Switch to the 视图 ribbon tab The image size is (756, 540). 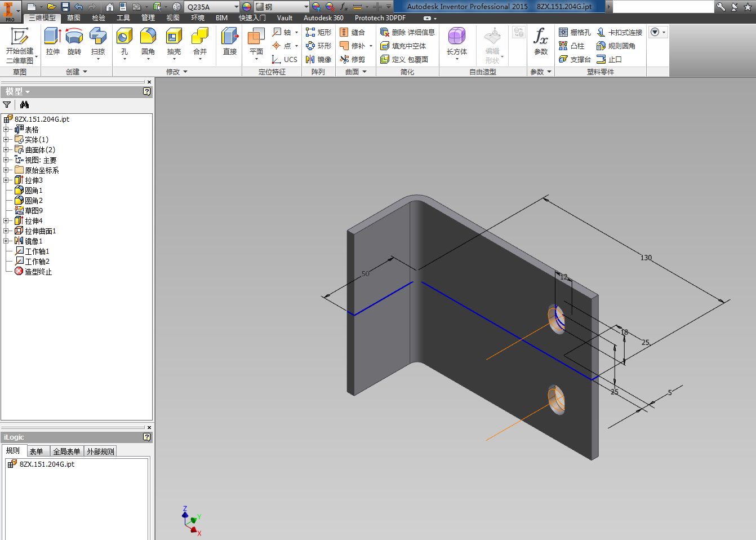point(173,18)
